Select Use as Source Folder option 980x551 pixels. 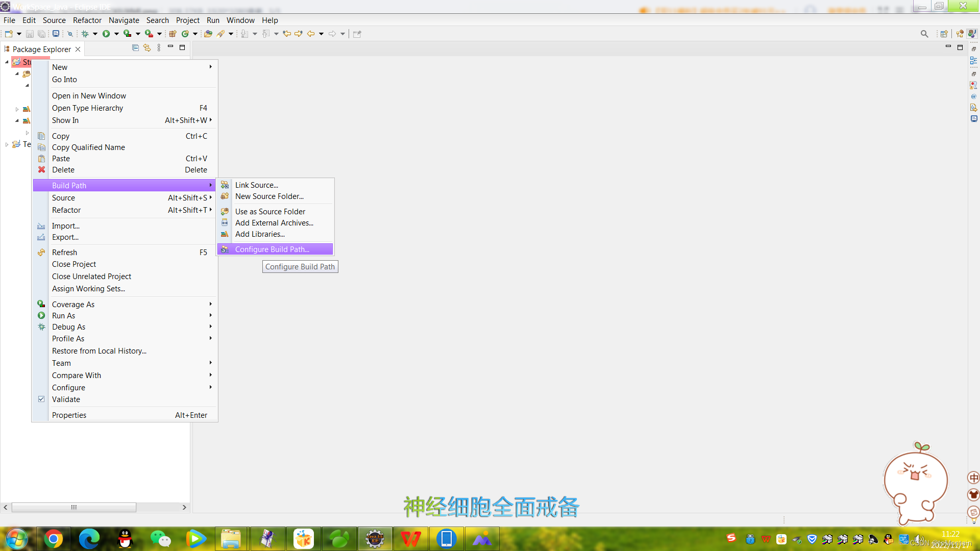[x=270, y=211]
